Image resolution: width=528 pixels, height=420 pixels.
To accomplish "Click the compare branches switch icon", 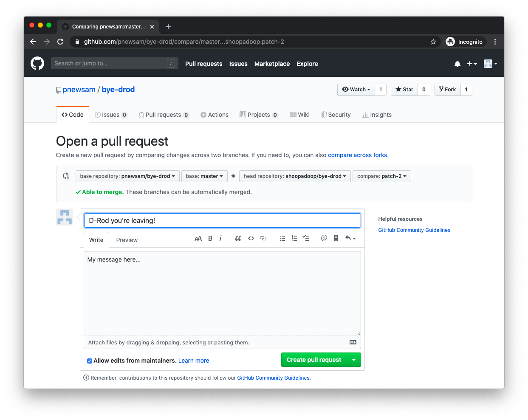I will (x=66, y=176).
